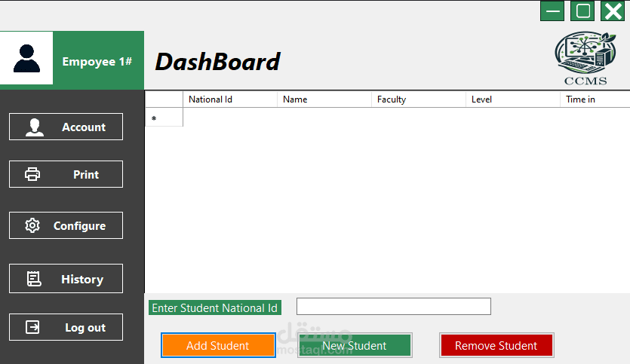Click the employee profile avatar icon
The image size is (630, 364).
coord(26,59)
